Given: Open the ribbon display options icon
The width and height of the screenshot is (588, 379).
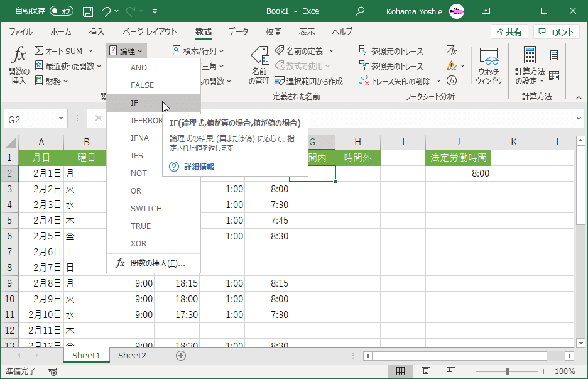Looking at the screenshot, I should (x=486, y=11).
